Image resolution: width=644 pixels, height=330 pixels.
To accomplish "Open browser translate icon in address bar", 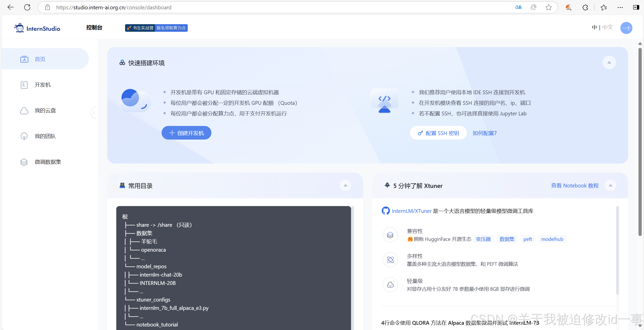I will [518, 7].
